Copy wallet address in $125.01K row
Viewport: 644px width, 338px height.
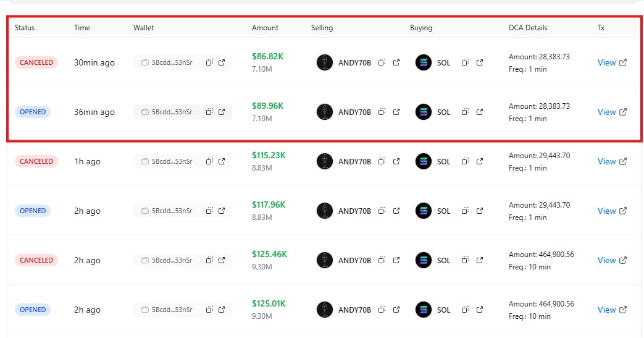209,310
